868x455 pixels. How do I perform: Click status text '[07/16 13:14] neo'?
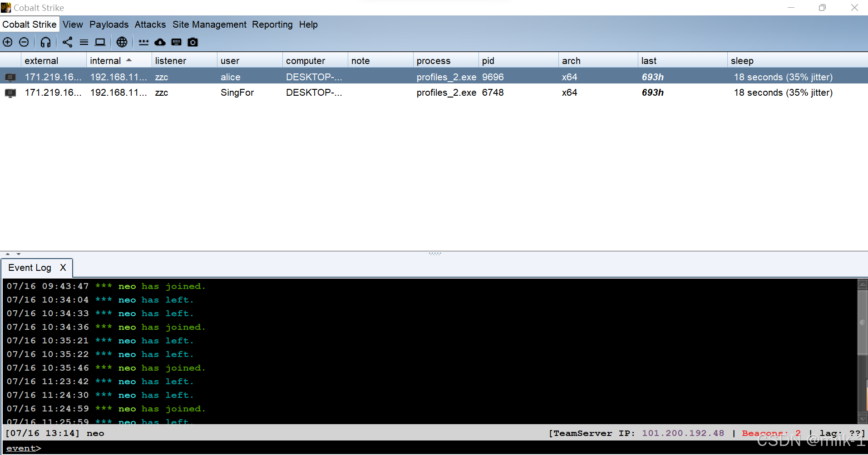click(x=55, y=433)
